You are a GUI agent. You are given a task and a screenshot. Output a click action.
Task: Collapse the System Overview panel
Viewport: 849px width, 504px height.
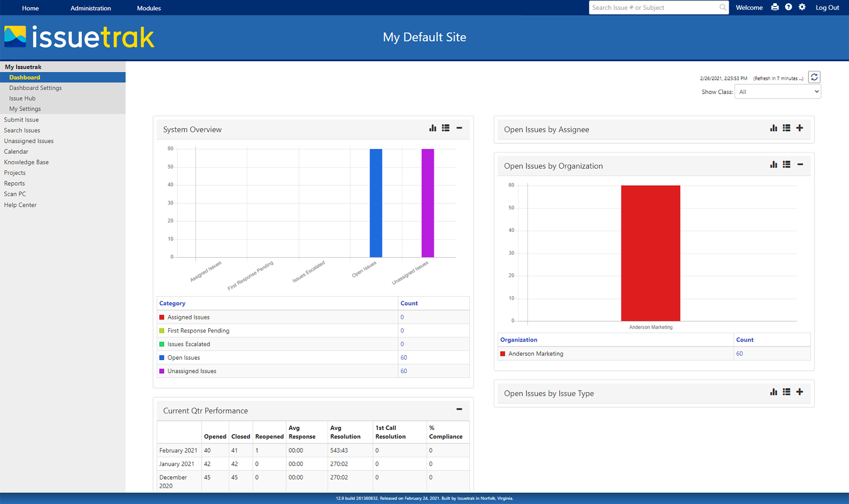(459, 128)
